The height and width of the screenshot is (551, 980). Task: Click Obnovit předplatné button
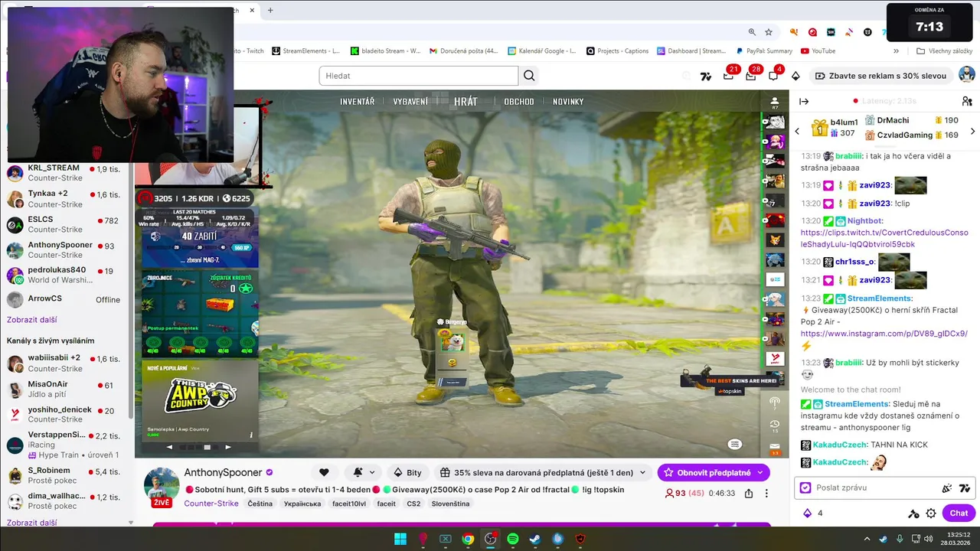(714, 472)
